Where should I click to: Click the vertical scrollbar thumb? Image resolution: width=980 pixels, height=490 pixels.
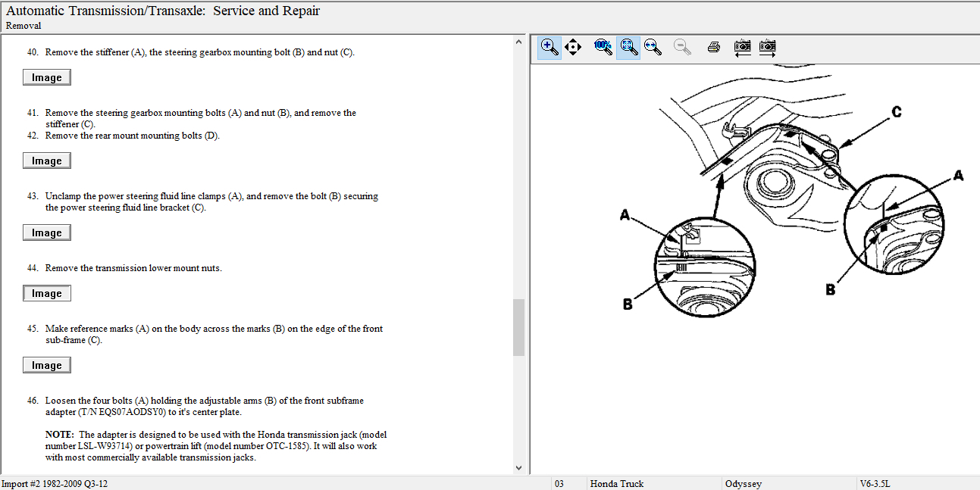click(518, 327)
